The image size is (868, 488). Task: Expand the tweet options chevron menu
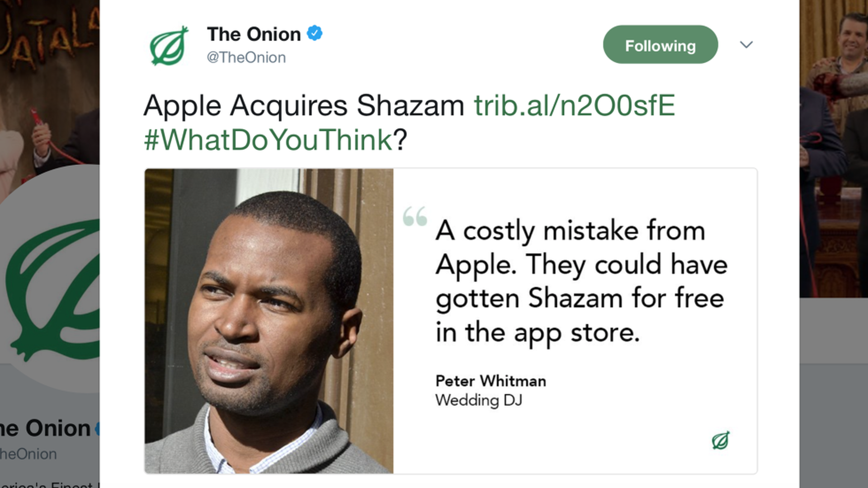coord(746,45)
